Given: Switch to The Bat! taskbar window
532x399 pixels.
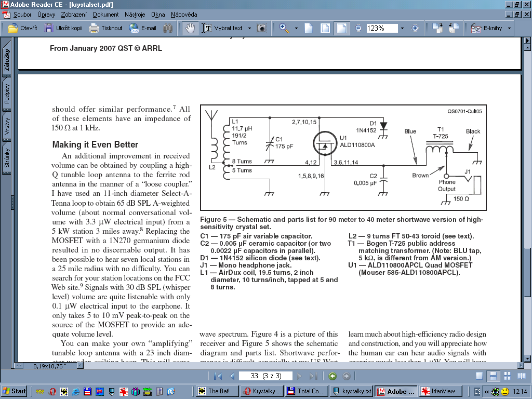Looking at the screenshot, I should click(x=218, y=391).
